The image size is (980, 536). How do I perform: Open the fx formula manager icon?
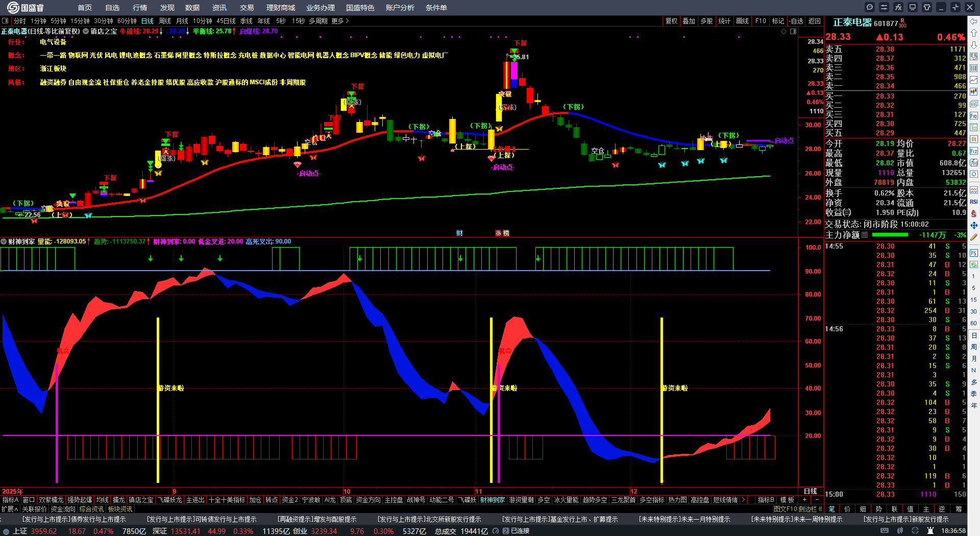(x=898, y=7)
